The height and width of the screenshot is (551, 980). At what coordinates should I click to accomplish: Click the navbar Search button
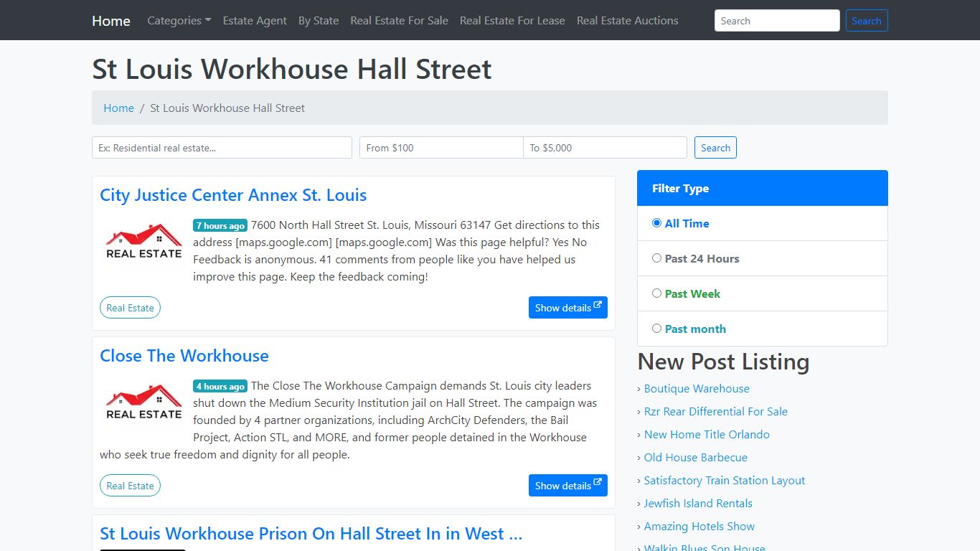(x=867, y=21)
